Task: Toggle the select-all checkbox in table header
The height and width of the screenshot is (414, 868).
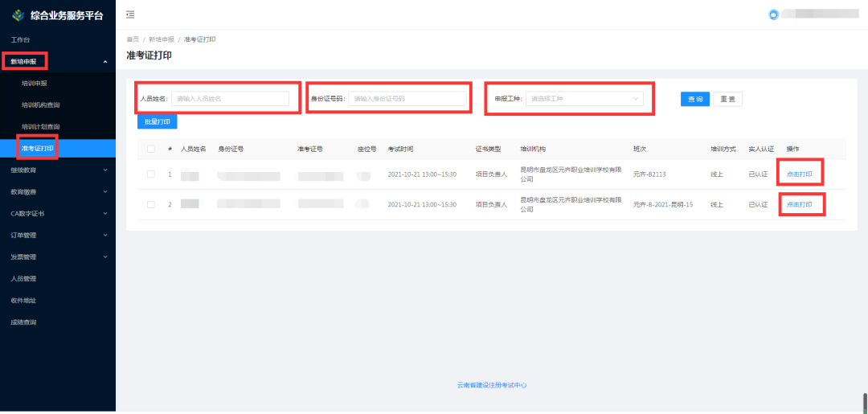Action: click(150, 149)
